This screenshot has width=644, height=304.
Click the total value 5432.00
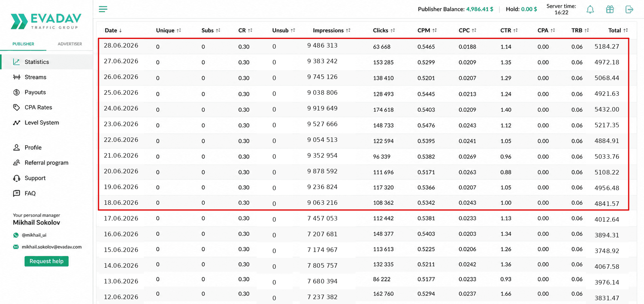pos(607,110)
